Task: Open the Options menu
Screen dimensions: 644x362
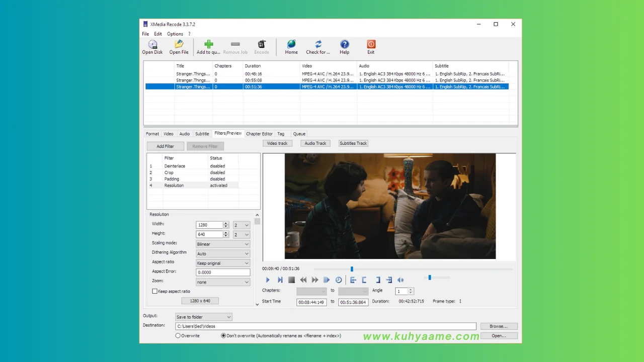Action: click(175, 34)
